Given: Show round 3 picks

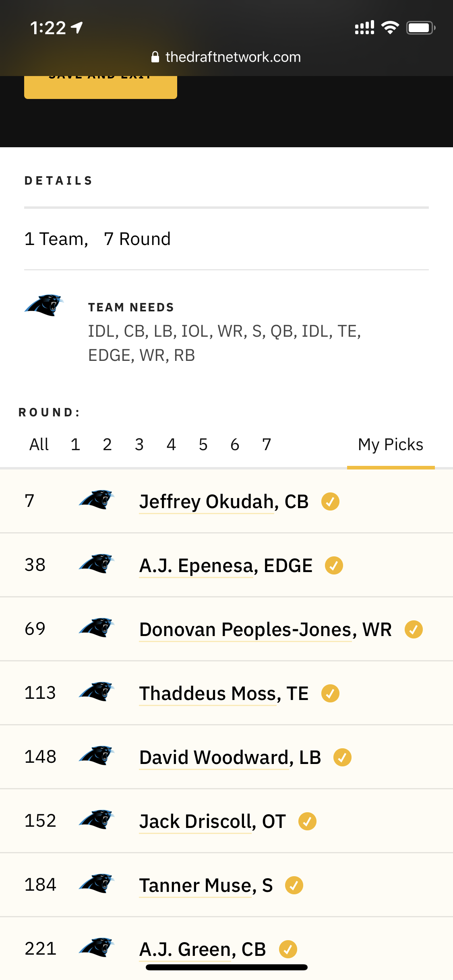Looking at the screenshot, I should 139,445.
